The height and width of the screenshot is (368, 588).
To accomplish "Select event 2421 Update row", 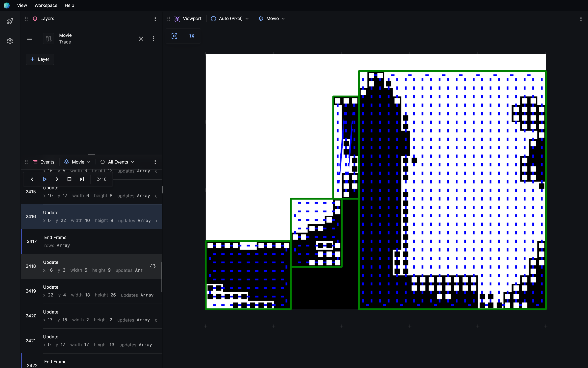I will point(92,341).
